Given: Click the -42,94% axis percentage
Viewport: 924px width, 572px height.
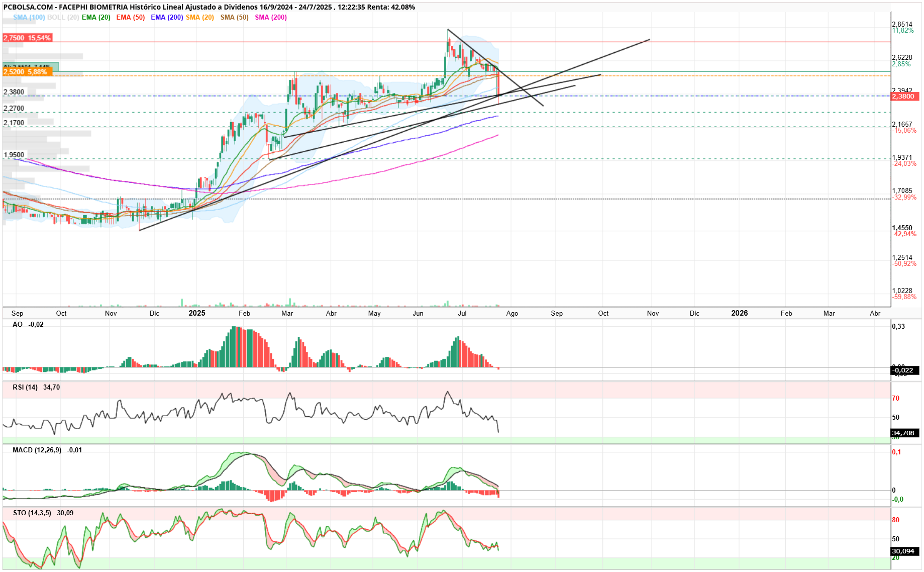Looking at the screenshot, I should tap(904, 234).
